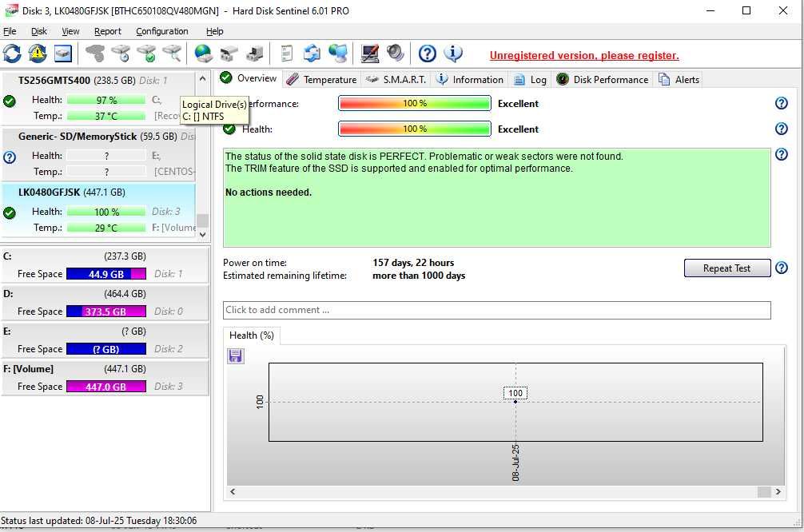The image size is (804, 532).
Task: Click the disk list scroll down arrow
Action: coord(202,234)
